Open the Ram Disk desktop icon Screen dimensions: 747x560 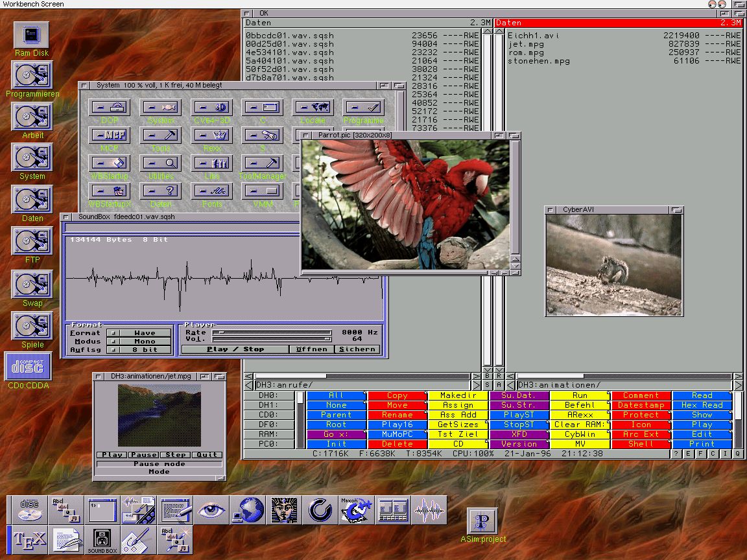tap(32, 35)
